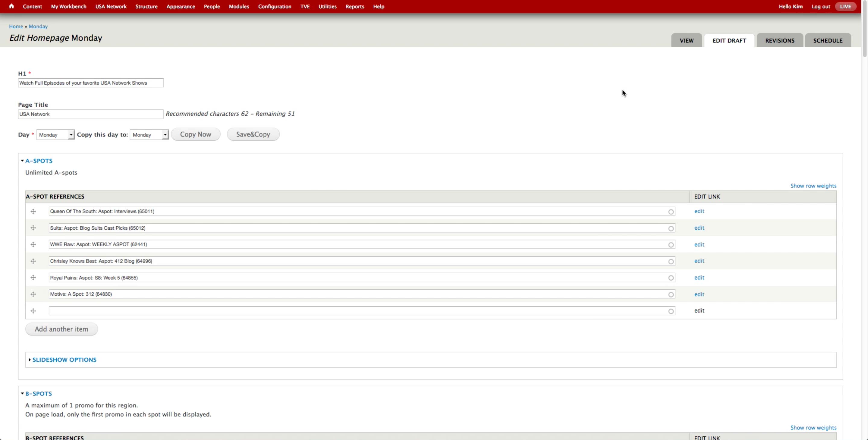Open the Copy this day to dropdown

[x=149, y=135]
